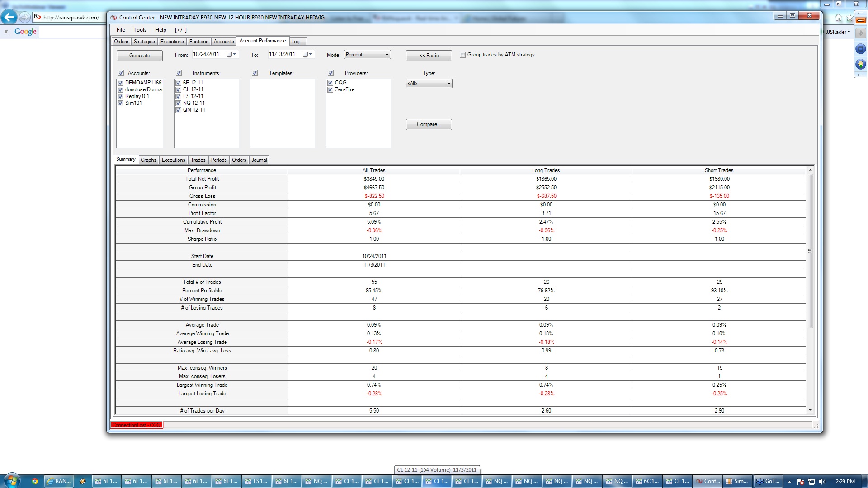The height and width of the screenshot is (488, 868).
Task: Open the Periods sub-tab
Action: pos(219,160)
